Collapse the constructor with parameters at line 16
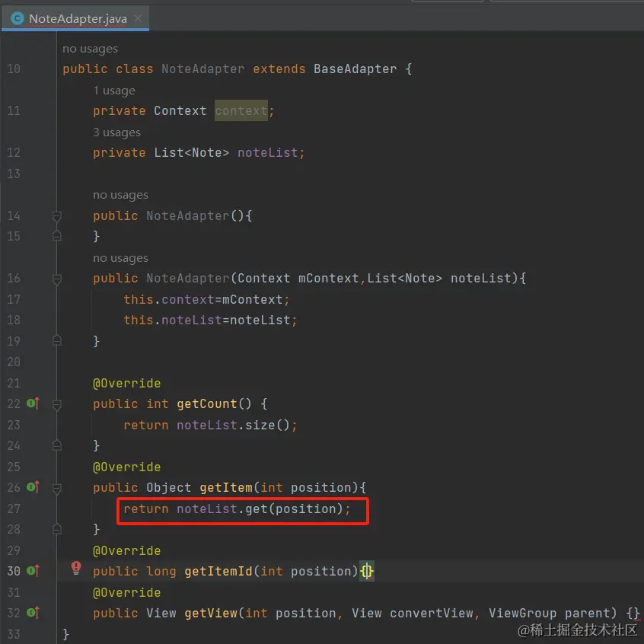The width and height of the screenshot is (644, 644). [x=57, y=279]
